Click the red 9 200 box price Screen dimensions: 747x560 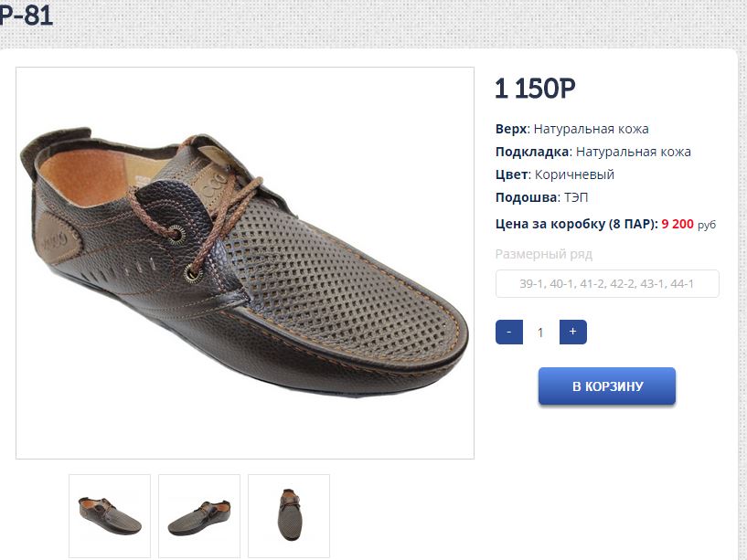click(x=678, y=223)
